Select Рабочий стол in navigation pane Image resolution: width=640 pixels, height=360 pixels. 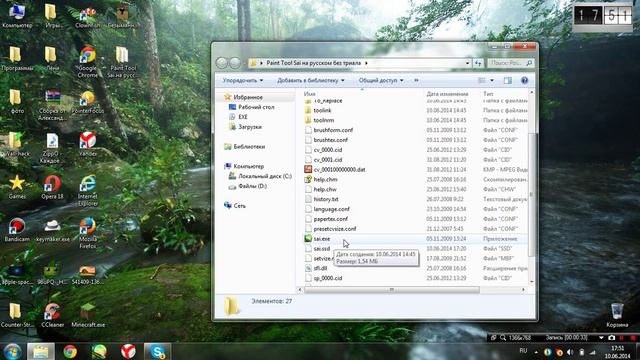256,107
